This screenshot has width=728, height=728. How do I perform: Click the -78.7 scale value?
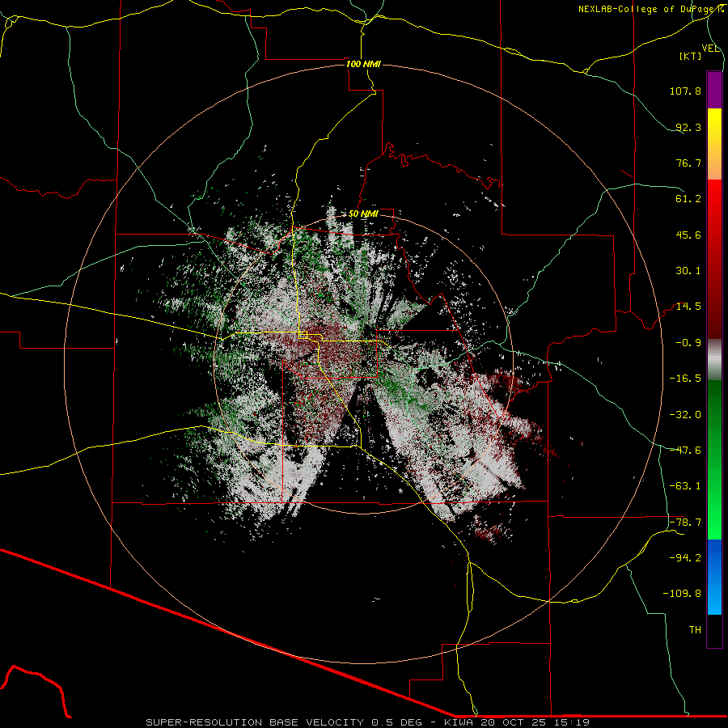[x=685, y=523]
